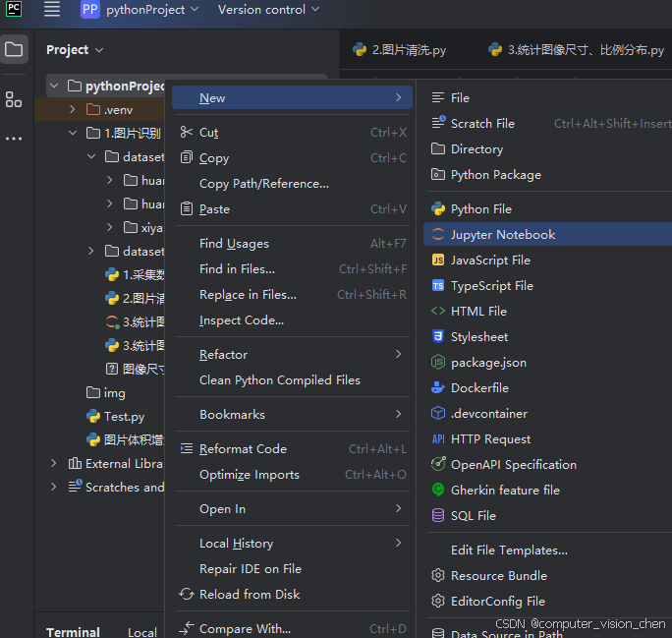Viewport: 672px width, 638px height.
Task: Choose Find Usages from context menu
Action: coord(292,243)
